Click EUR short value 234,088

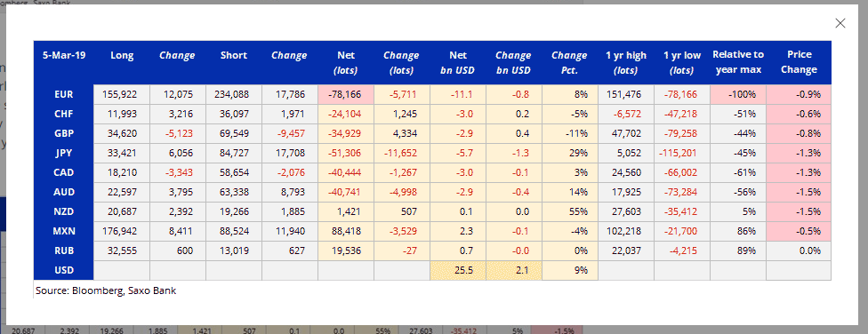(234, 94)
